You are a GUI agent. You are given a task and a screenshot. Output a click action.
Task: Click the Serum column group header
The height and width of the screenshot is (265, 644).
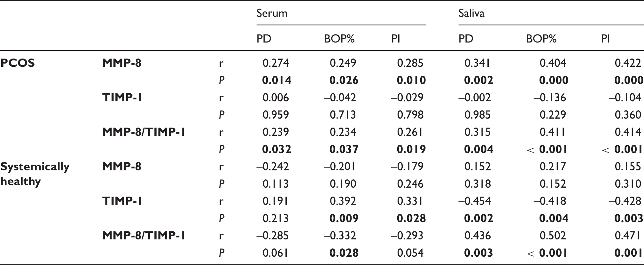(x=272, y=13)
